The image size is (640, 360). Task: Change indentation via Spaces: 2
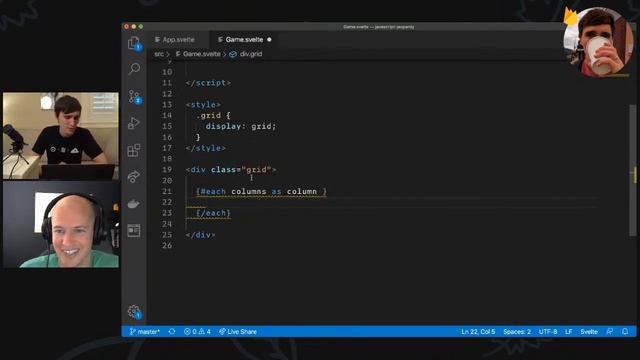(517, 331)
